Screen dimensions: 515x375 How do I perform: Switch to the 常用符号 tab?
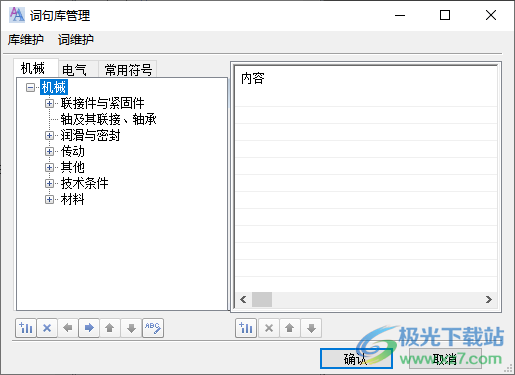128,70
